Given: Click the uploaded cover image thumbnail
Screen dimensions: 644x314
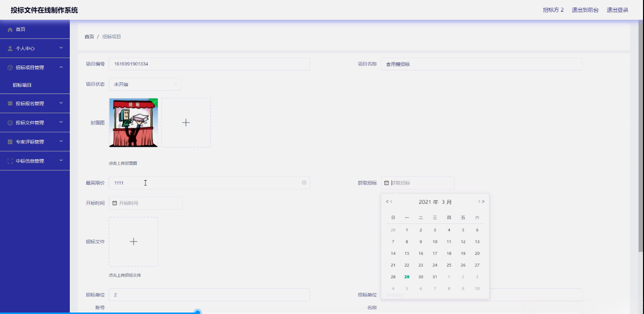Looking at the screenshot, I should 134,123.
